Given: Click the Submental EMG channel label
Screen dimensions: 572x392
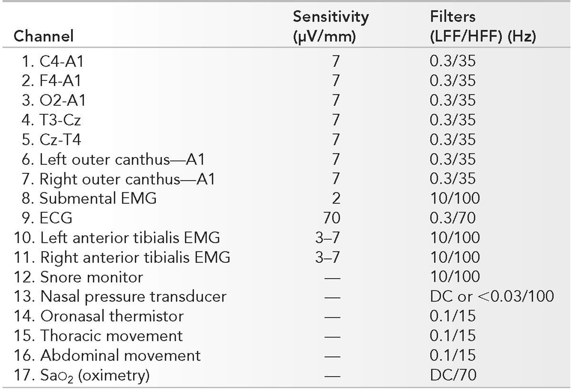Looking at the screenshot, I should (92, 198).
